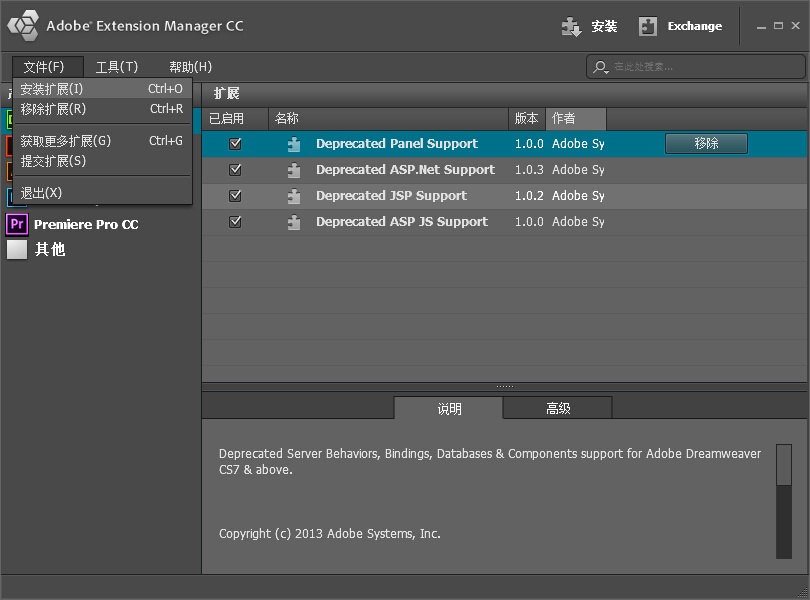Switch to the 说明 tab

(x=448, y=409)
